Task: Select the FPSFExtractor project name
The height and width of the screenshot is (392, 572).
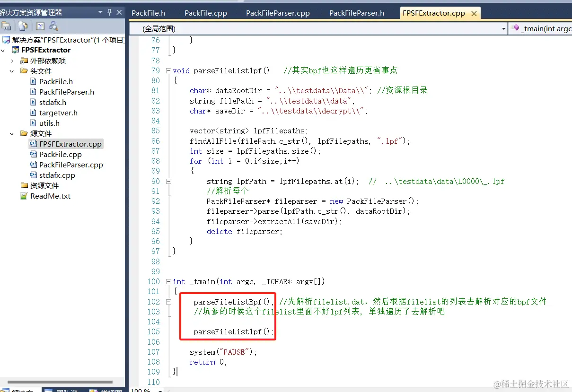Action: tap(46, 50)
